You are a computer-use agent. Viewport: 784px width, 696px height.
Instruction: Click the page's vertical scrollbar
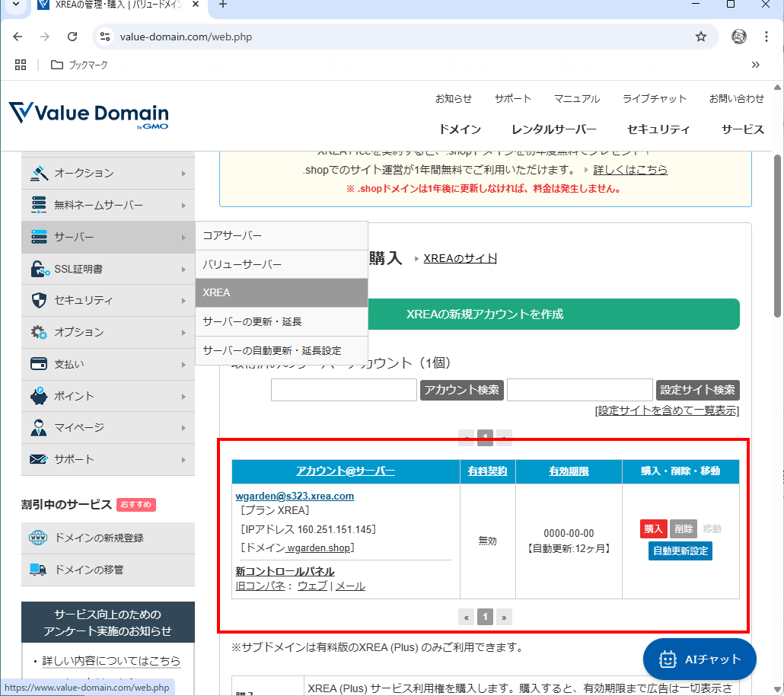pos(777,236)
